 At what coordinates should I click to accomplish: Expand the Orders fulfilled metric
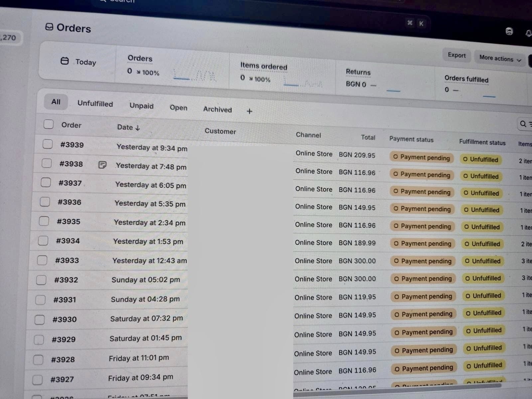466,79
